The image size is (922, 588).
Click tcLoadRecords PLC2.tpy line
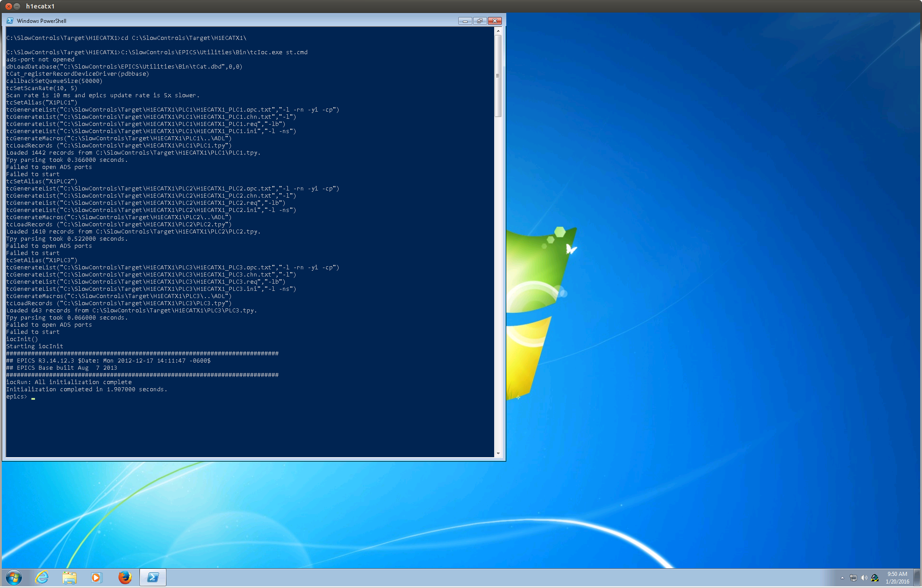119,225
